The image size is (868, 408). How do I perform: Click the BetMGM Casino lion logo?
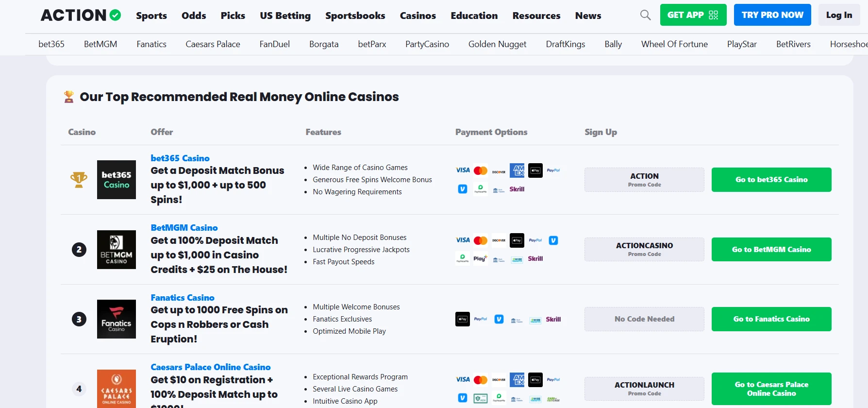(x=117, y=250)
